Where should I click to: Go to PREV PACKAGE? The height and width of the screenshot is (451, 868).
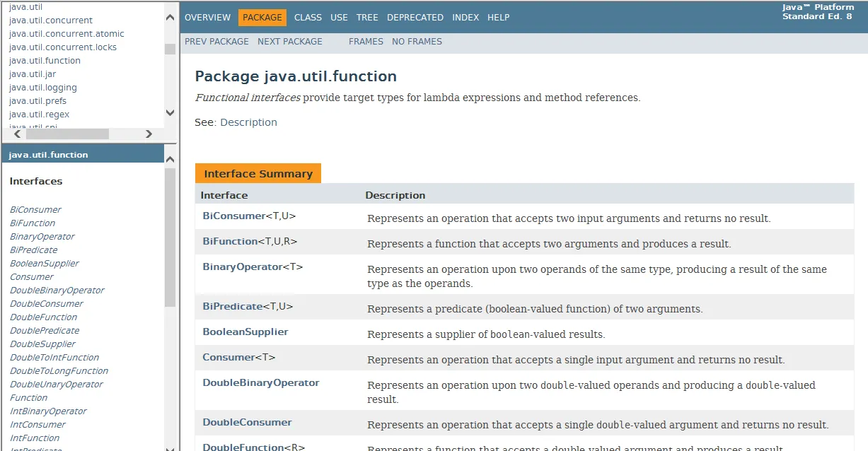coord(216,42)
